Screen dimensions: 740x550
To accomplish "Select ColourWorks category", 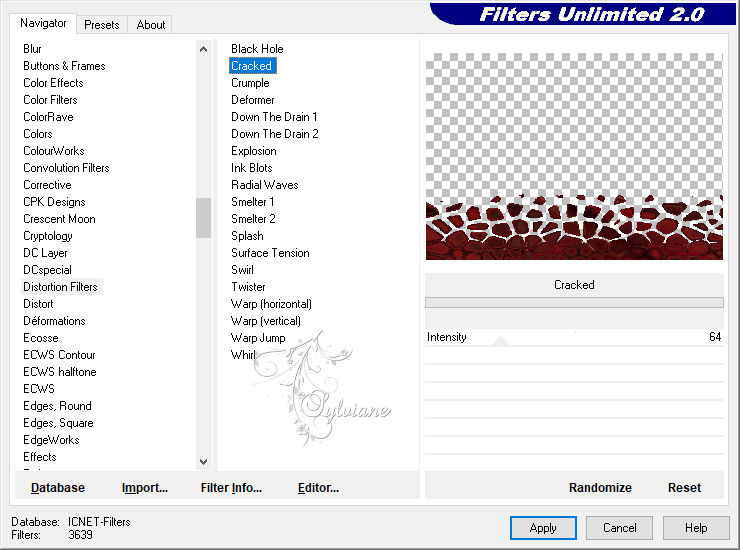I will 54,151.
